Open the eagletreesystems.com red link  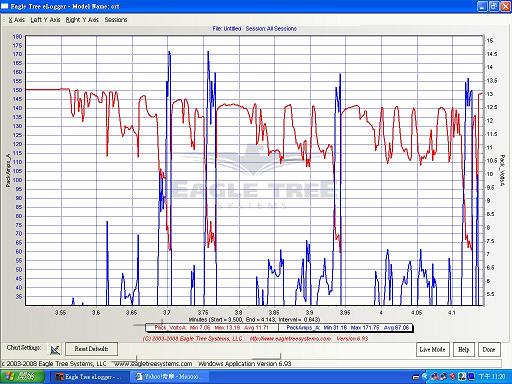[290, 339]
